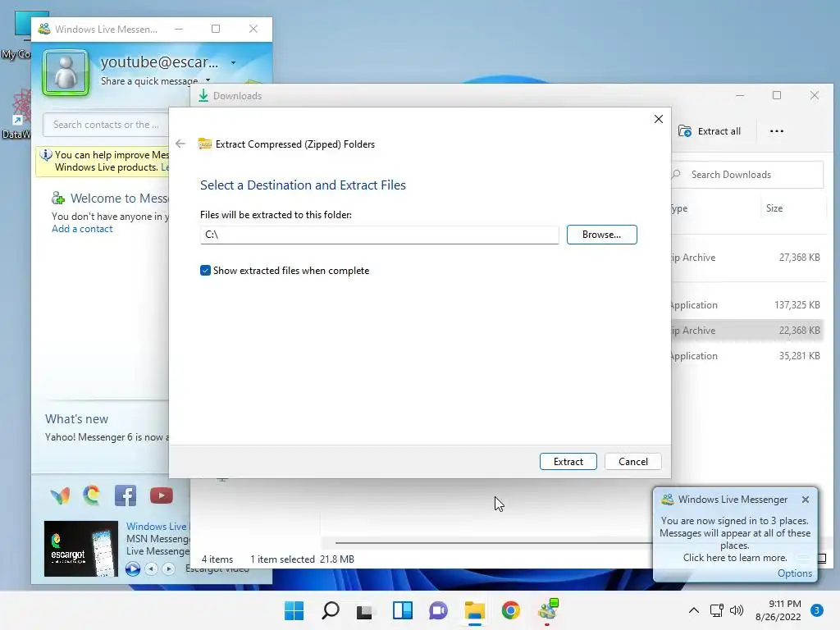Close the Windows Live Messenger notification
Image resolution: width=840 pixels, height=630 pixels.
806,500
